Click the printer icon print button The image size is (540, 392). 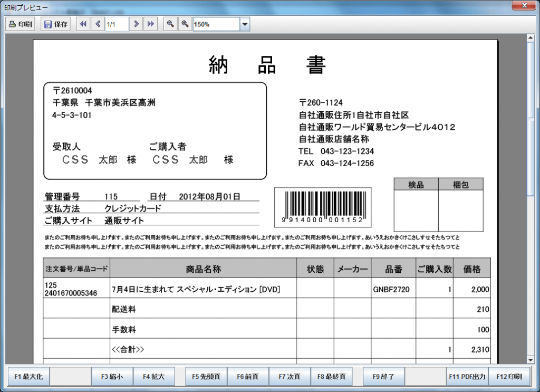point(21,24)
